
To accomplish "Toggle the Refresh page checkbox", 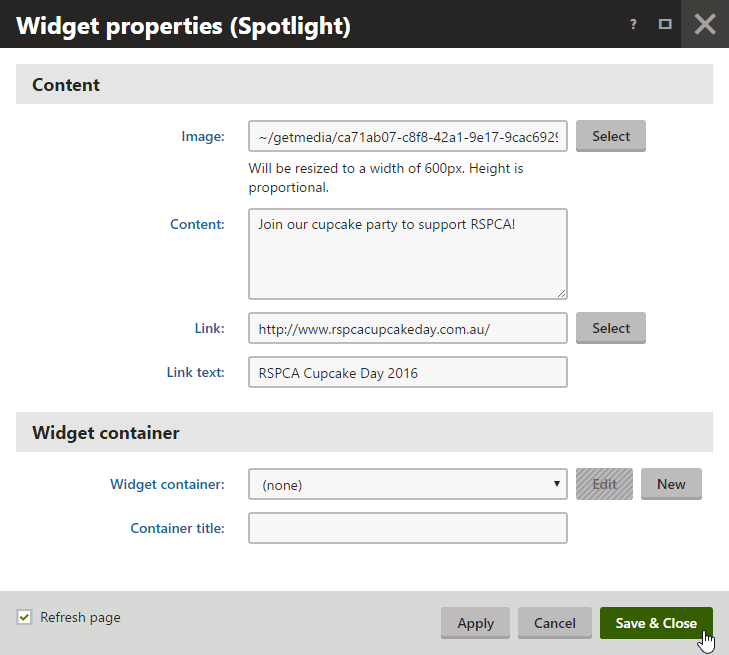I will [x=25, y=618].
